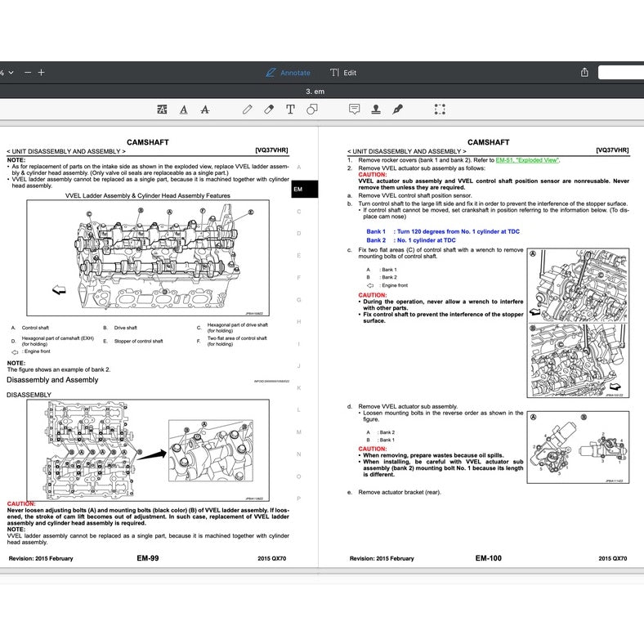This screenshot has width=644, height=644.
Task: Activate the selection marquee tool
Action: point(440,110)
